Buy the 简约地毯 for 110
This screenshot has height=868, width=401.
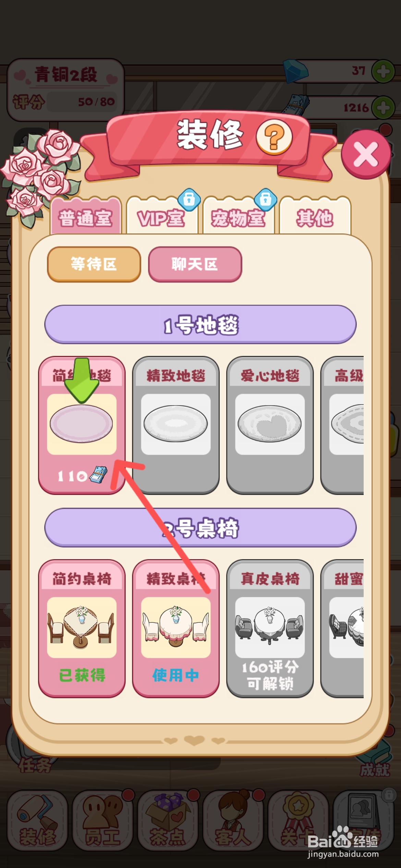point(82,425)
